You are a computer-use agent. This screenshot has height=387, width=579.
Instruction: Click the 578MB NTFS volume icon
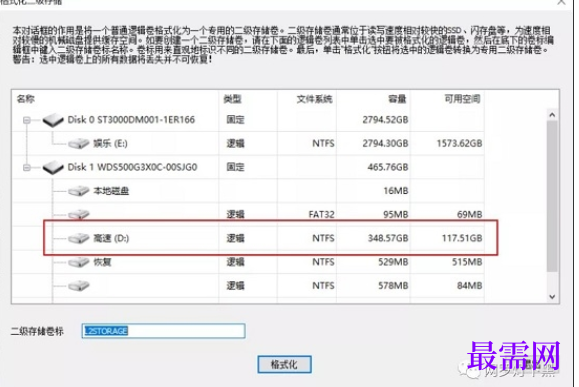(79, 286)
